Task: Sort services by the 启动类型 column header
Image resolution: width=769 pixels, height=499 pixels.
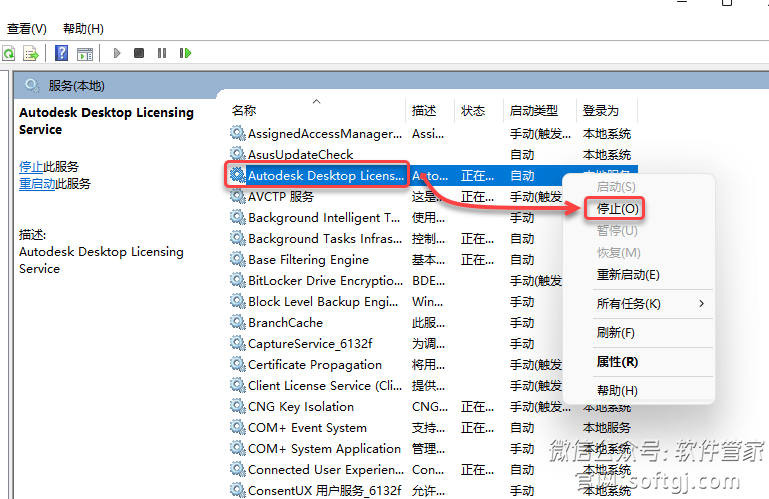Action: point(533,110)
